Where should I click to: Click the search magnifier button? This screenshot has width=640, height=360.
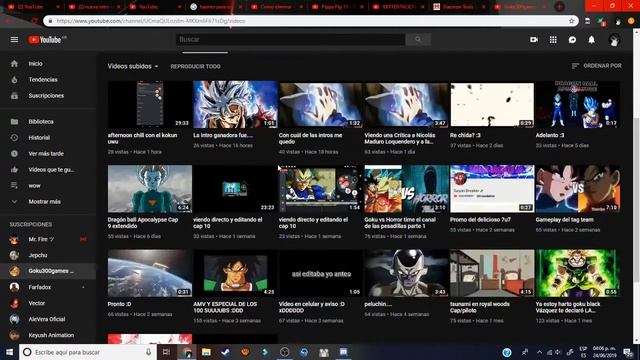418,40
